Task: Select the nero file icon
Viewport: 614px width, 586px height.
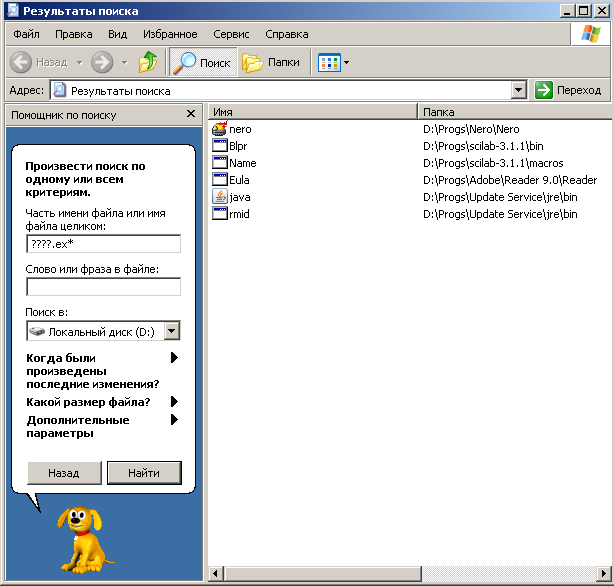Action: tap(220, 129)
